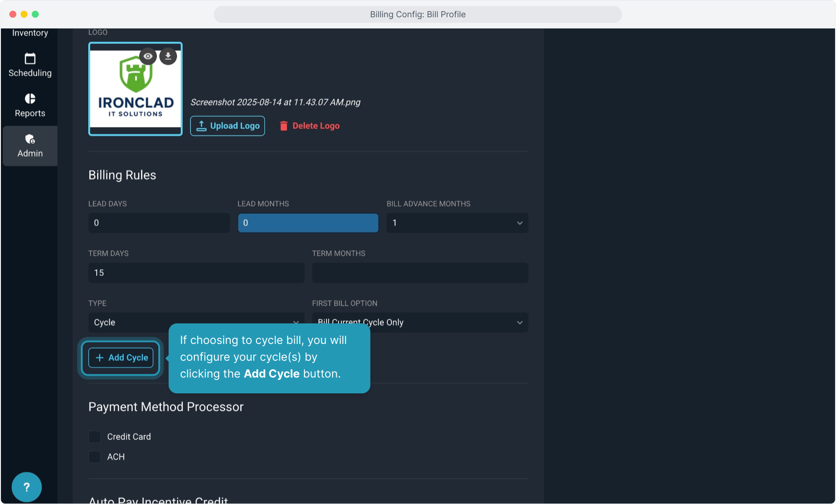Screen dimensions: 836x504
Task: Click the download icon on logo thumbnail
Action: coord(168,56)
